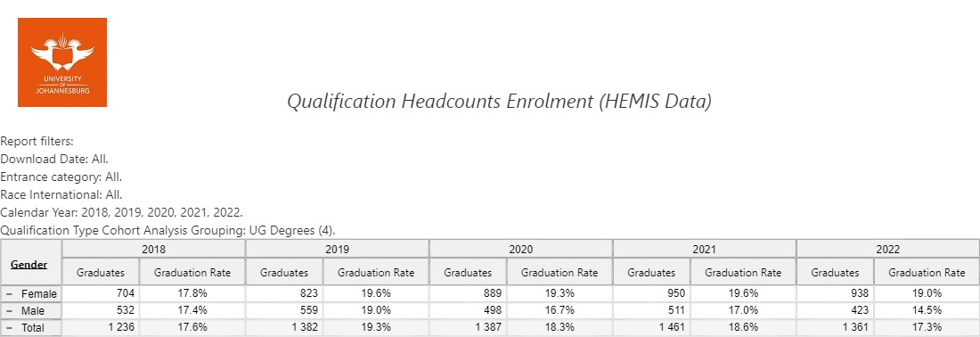Select the 2022 year column header
Viewport: 980px width, 337px height.
click(x=887, y=248)
